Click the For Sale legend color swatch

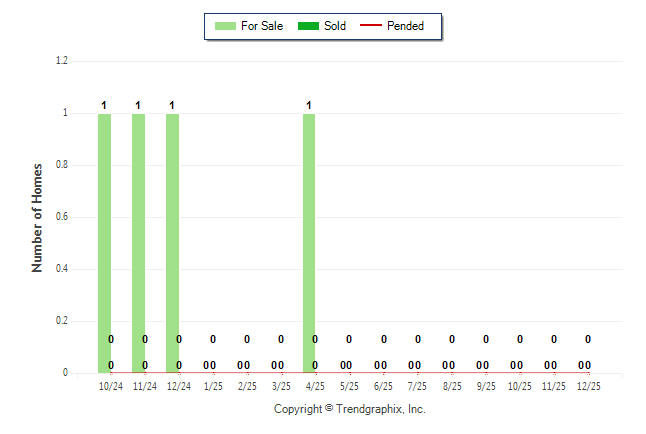pos(225,26)
